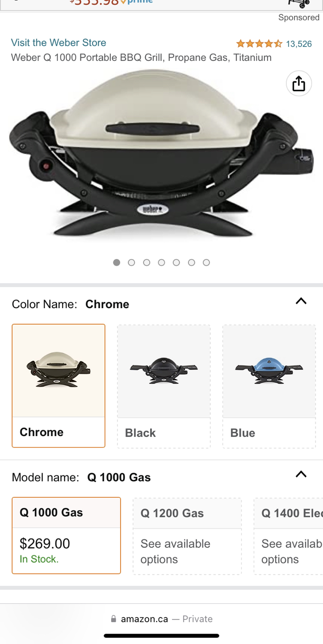Tap the share icon on product image
Screen dimensions: 323x644
[x=298, y=83]
